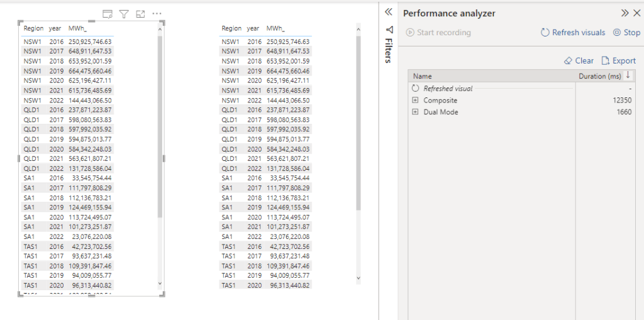This screenshot has width=644, height=320.
Task: Clear the performance analyzer results
Action: coord(579,61)
